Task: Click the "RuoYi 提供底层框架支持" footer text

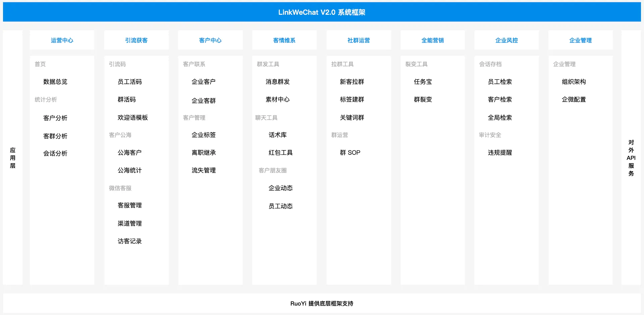Action: click(x=322, y=304)
